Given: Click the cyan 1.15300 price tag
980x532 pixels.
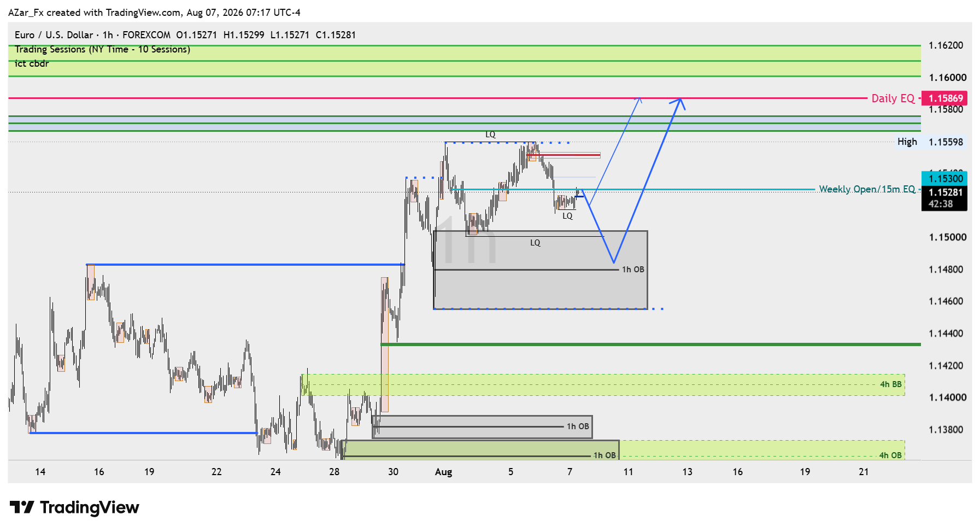Looking at the screenshot, I should click(944, 179).
